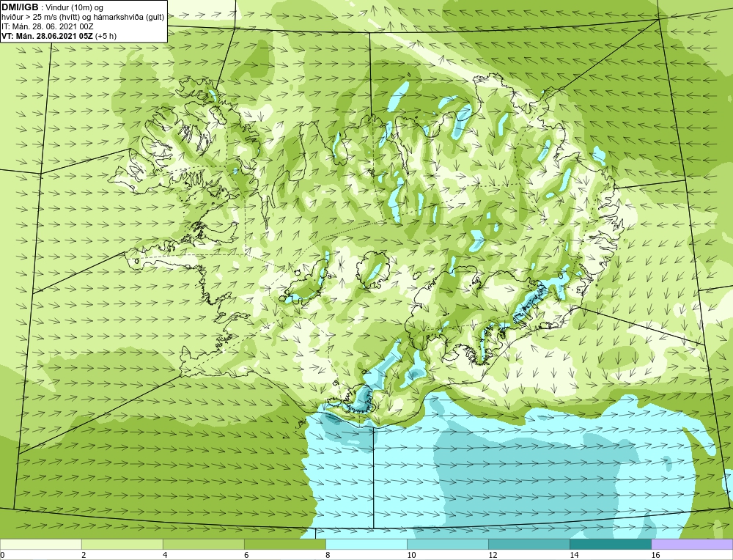Screen dimensions: 733x560
Task: Click legend scale label '10'
Action: click(x=411, y=555)
